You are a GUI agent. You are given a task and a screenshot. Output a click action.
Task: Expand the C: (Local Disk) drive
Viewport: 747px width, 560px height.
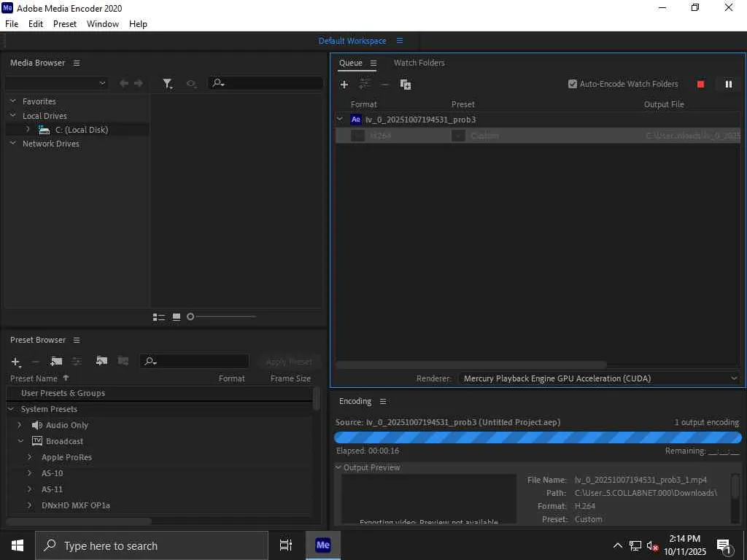pyautogui.click(x=28, y=129)
